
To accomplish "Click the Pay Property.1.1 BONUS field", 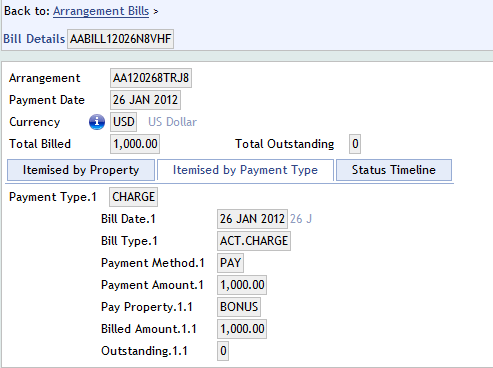I will pyautogui.click(x=239, y=307).
